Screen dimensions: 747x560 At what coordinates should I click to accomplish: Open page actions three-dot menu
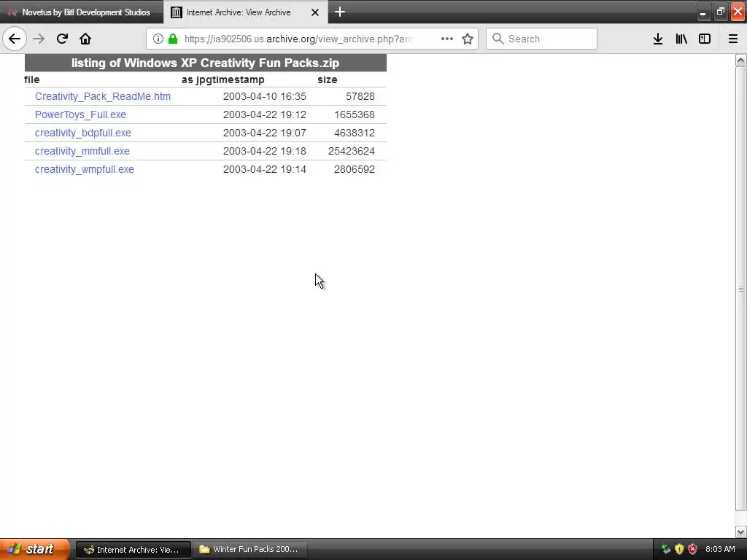pos(447,39)
